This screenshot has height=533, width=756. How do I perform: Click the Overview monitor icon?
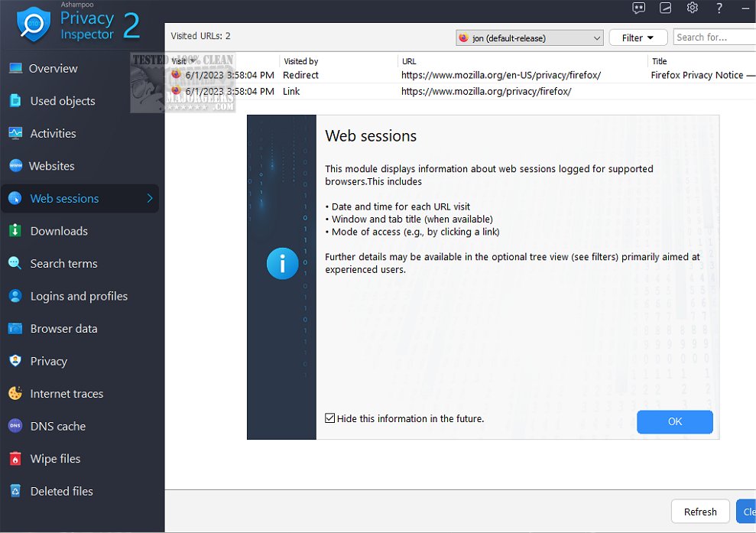click(15, 68)
